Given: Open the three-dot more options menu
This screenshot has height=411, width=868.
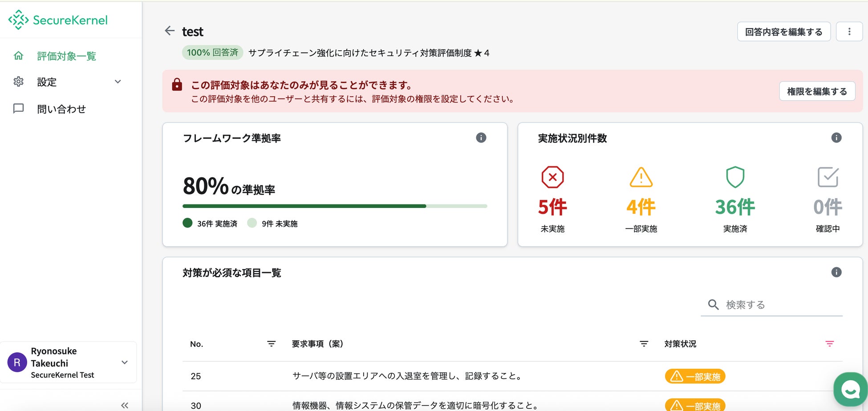Looking at the screenshot, I should point(849,32).
